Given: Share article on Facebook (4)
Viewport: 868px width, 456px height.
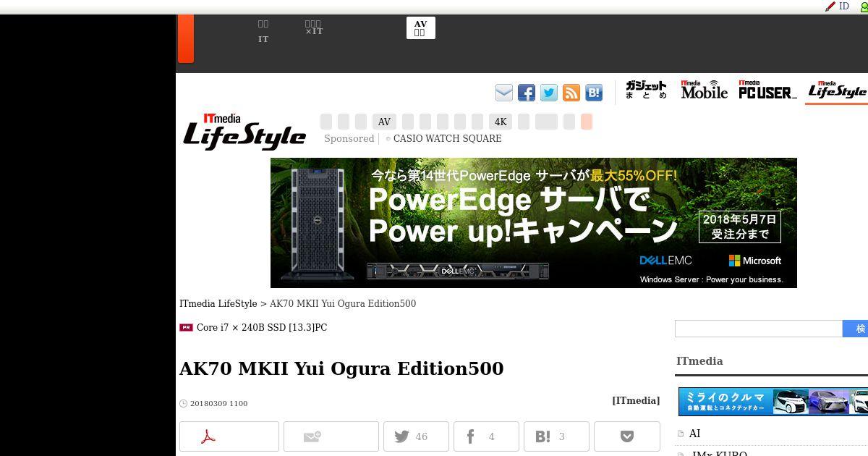Looking at the screenshot, I should [486, 436].
